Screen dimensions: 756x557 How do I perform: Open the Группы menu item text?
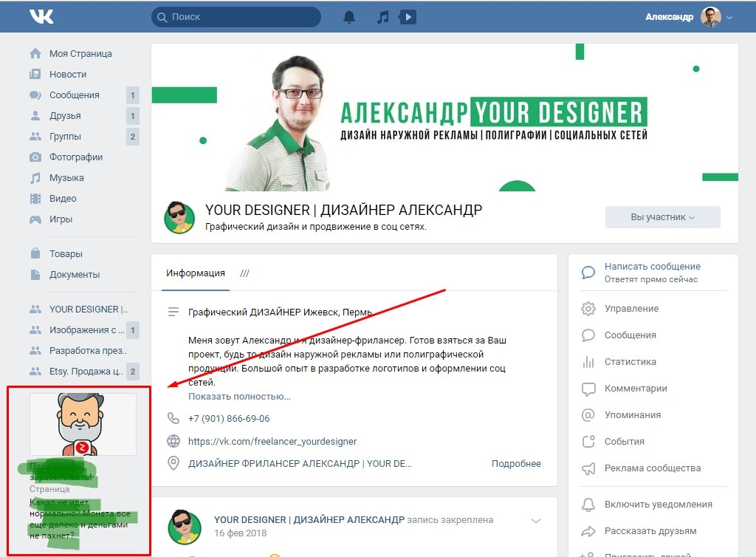[65, 137]
